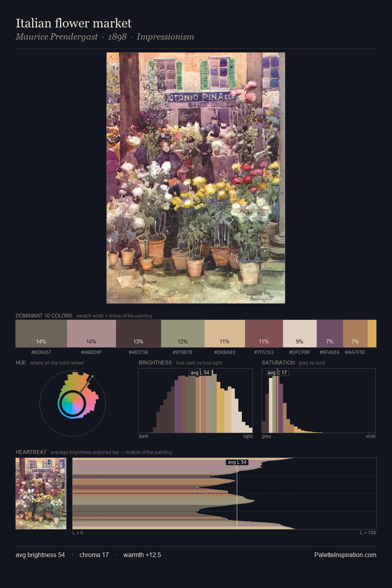Pick the #483738 dark brown swatch
The width and height of the screenshot is (392, 588).
(138, 334)
